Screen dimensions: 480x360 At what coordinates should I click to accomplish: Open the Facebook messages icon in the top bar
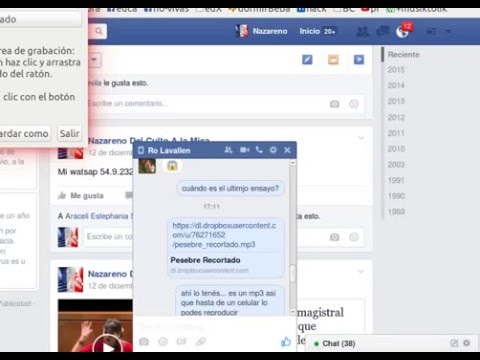point(383,31)
